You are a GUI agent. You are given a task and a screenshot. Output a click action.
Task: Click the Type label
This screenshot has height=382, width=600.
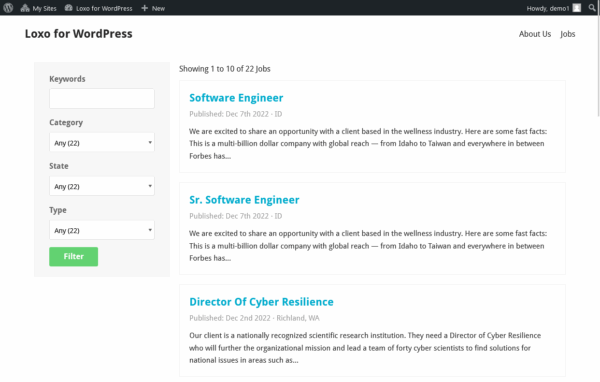click(58, 210)
